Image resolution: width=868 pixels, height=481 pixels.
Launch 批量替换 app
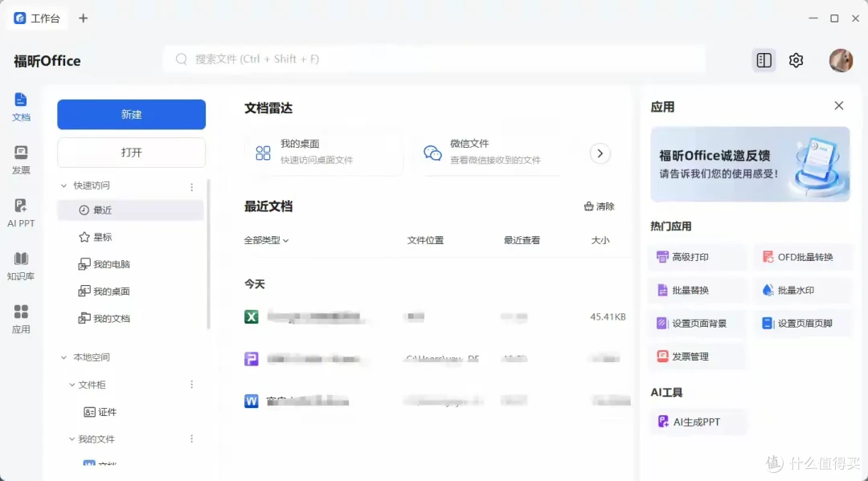[696, 290]
